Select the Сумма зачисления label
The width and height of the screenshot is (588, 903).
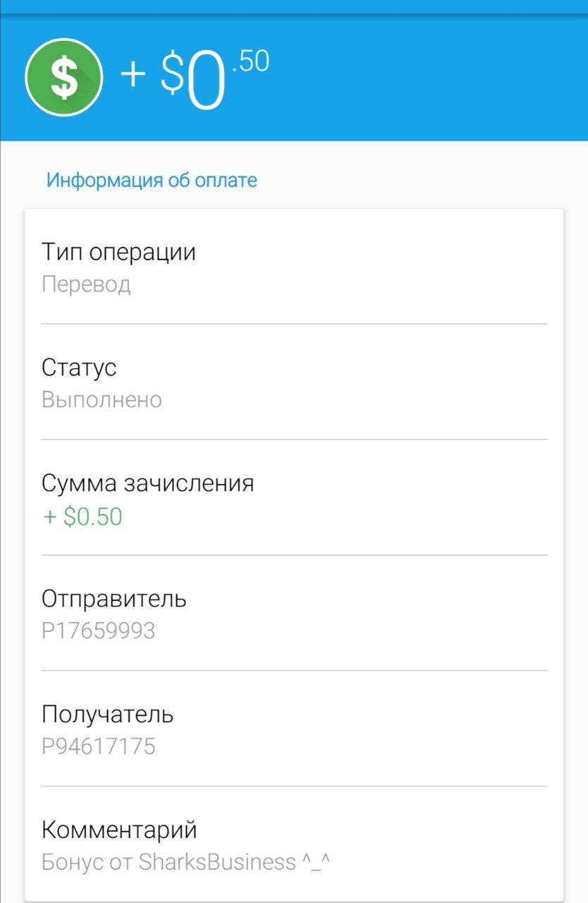pos(147,483)
